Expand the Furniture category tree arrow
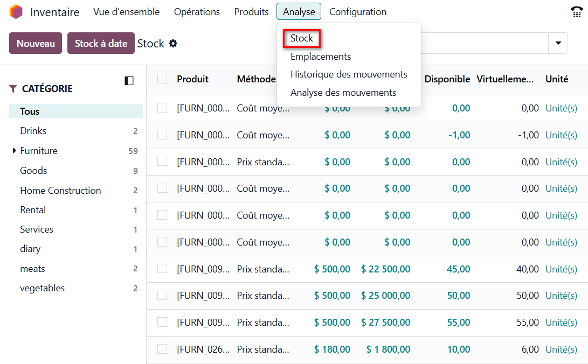The image size is (588, 364). point(14,151)
